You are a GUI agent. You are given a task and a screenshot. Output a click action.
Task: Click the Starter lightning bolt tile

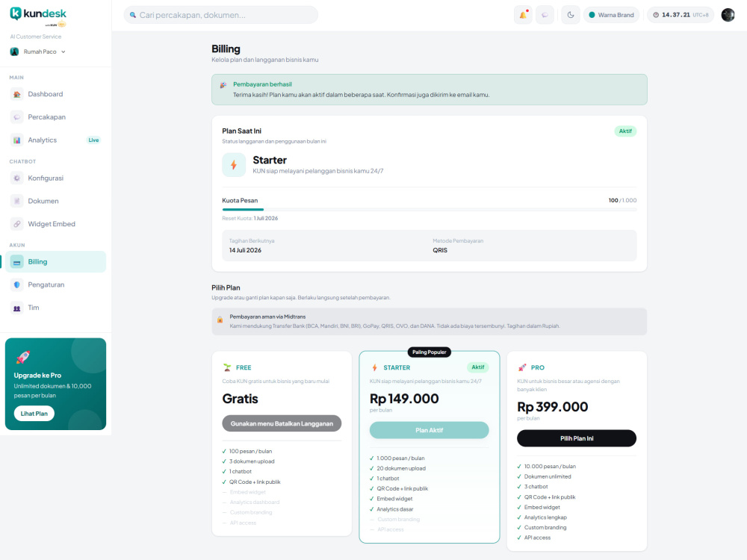pos(233,165)
